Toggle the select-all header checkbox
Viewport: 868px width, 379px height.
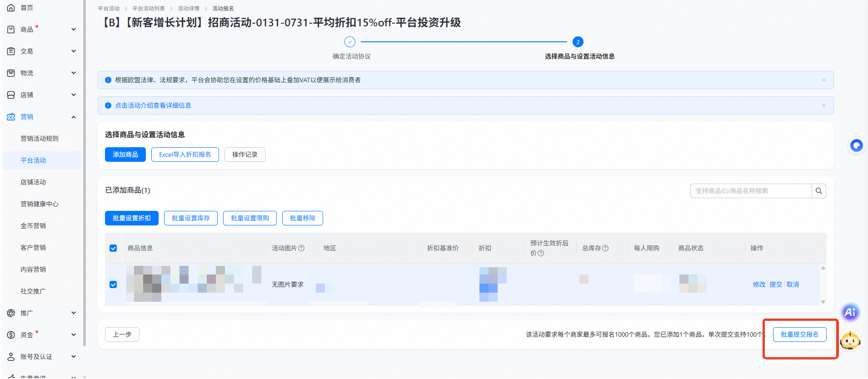tap(113, 248)
